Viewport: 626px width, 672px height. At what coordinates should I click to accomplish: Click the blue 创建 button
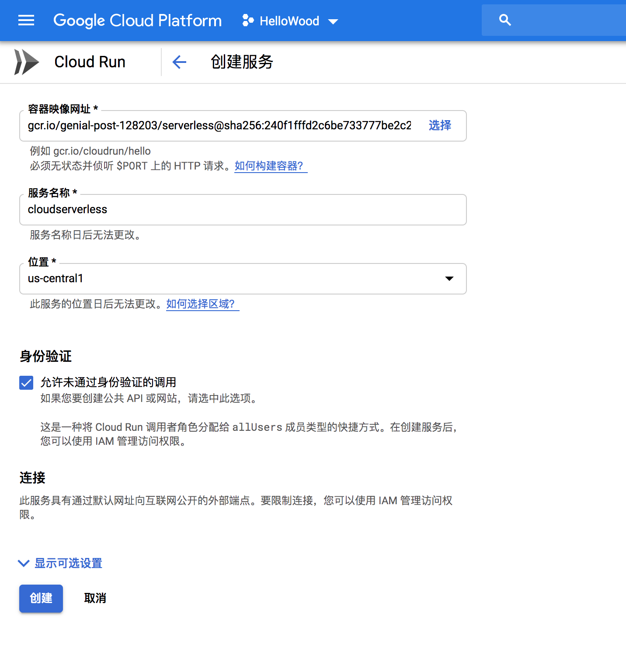41,598
